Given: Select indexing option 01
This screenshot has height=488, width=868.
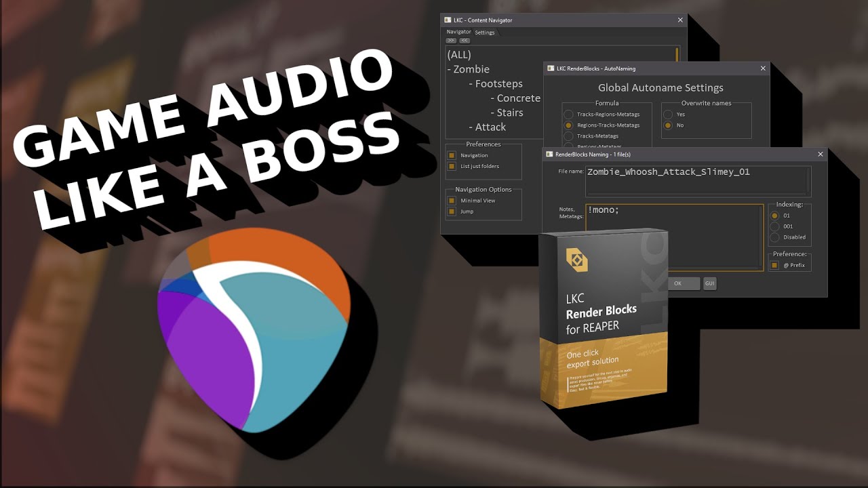Looking at the screenshot, I should pyautogui.click(x=774, y=216).
